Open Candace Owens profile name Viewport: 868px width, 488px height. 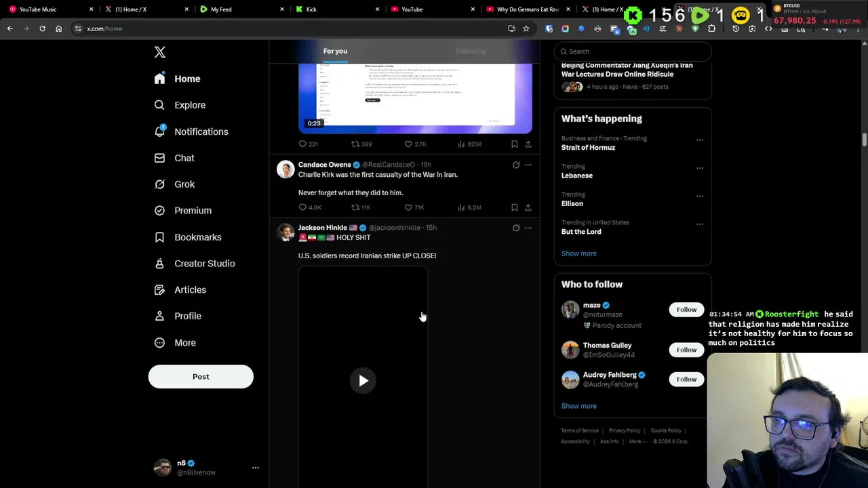click(324, 165)
